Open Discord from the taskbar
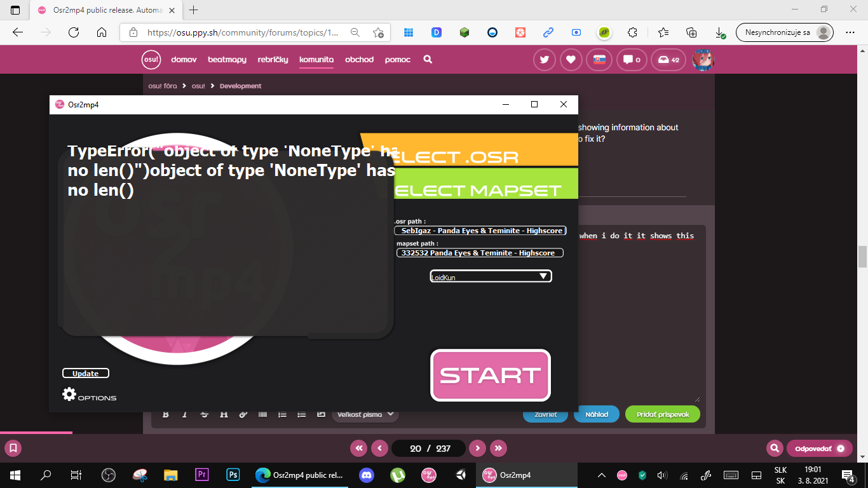Image resolution: width=868 pixels, height=488 pixels. point(367,475)
